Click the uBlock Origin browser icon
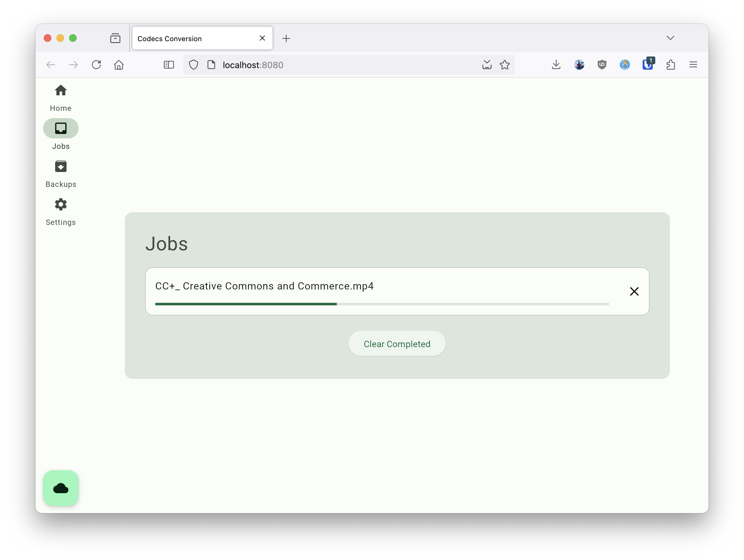744x560 pixels. pyautogui.click(x=601, y=65)
